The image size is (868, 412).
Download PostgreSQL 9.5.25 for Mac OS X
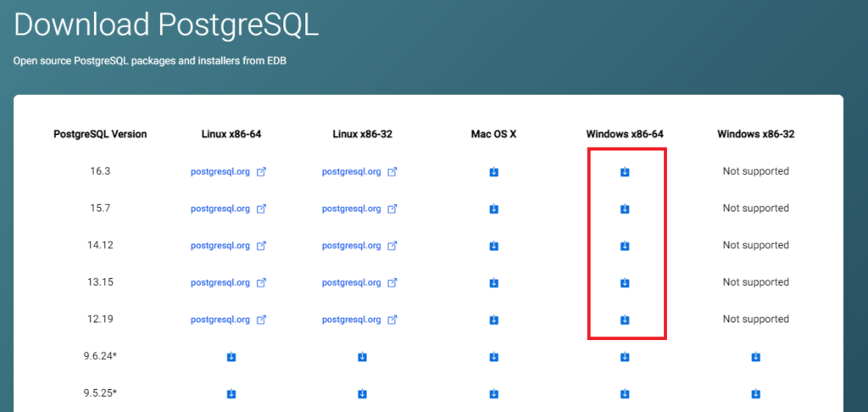pyautogui.click(x=494, y=393)
